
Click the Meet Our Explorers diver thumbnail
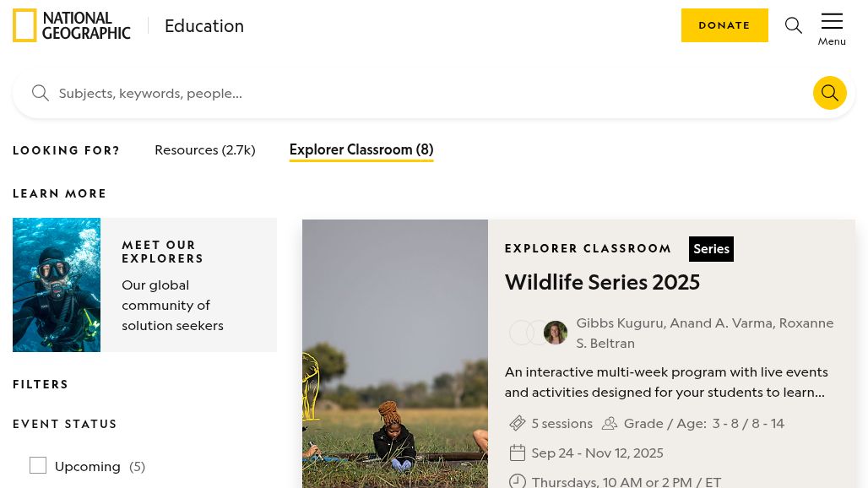tap(57, 285)
